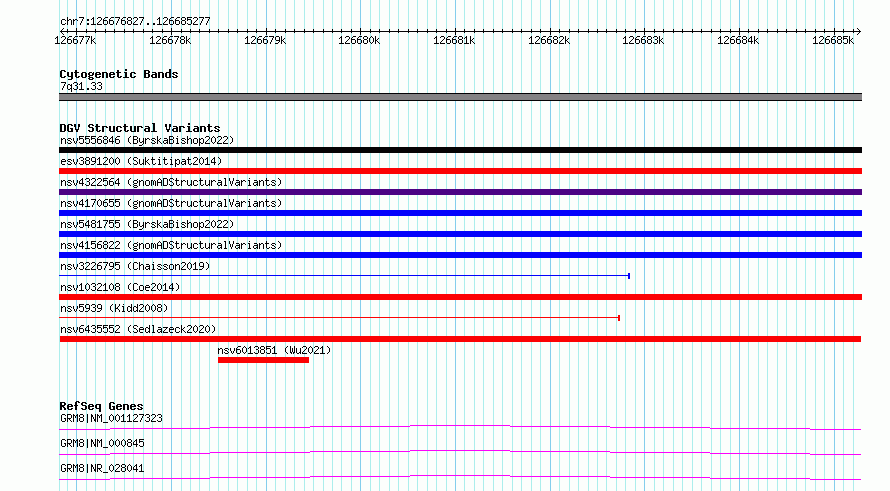890x491 pixels.
Task: Click the 126678k ruler tick label
Action: (x=170, y=40)
